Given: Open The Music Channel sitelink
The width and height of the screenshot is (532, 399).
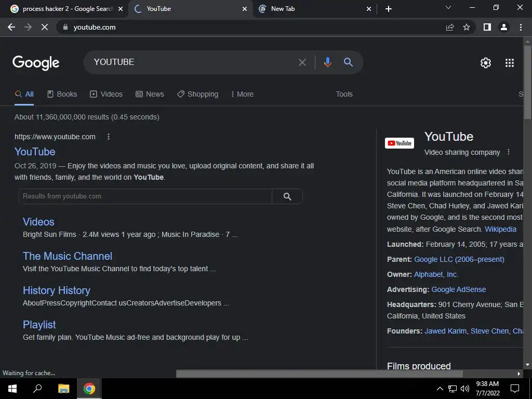Looking at the screenshot, I should [x=68, y=256].
